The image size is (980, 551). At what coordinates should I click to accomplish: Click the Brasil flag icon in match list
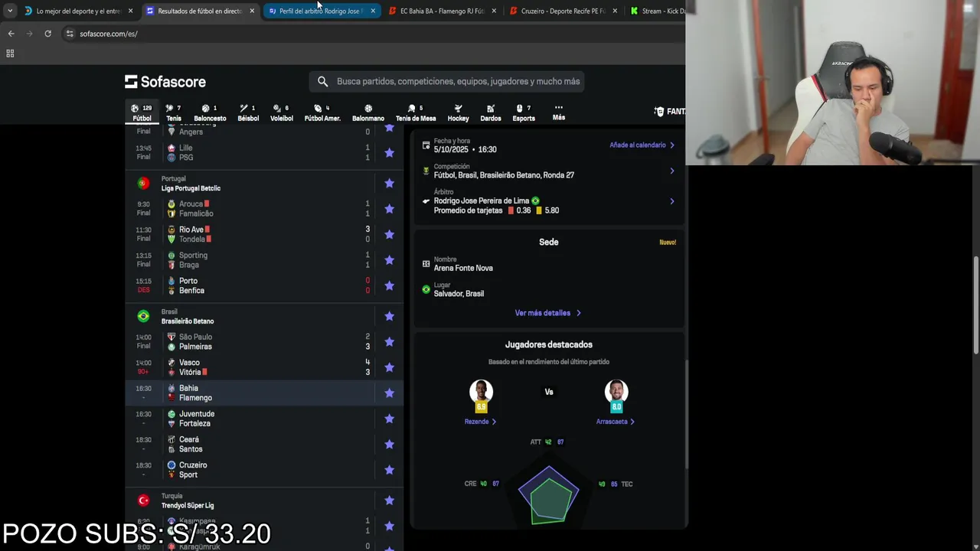[x=143, y=316]
